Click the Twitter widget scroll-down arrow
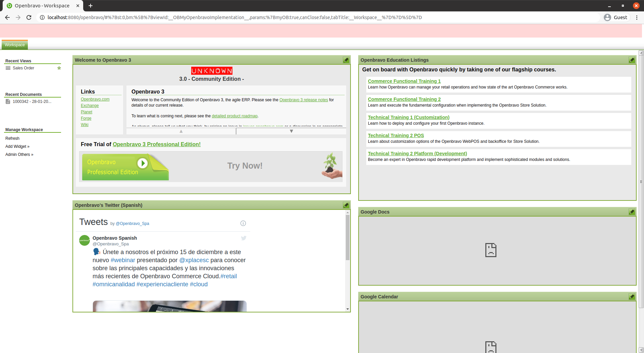 (347, 309)
